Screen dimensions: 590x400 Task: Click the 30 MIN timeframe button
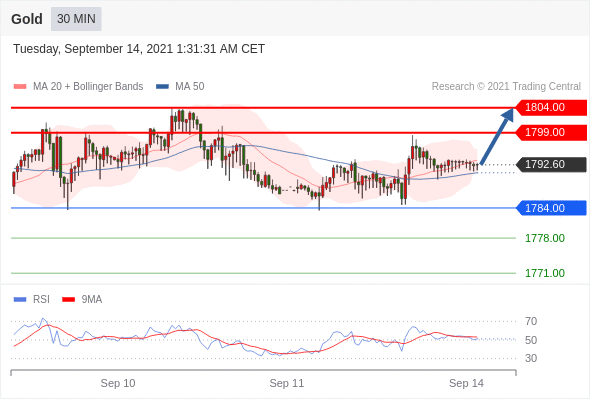76,19
